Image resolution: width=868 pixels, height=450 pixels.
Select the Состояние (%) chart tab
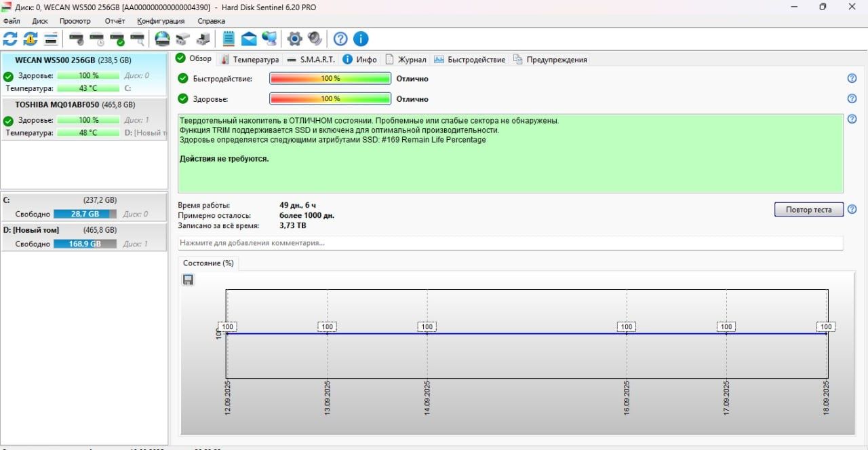click(208, 263)
